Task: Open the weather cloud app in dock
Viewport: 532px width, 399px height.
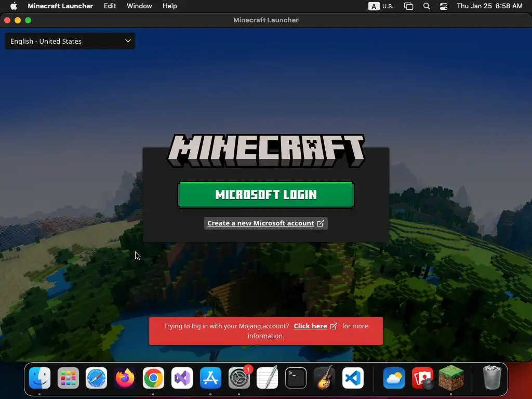Action: click(x=394, y=378)
